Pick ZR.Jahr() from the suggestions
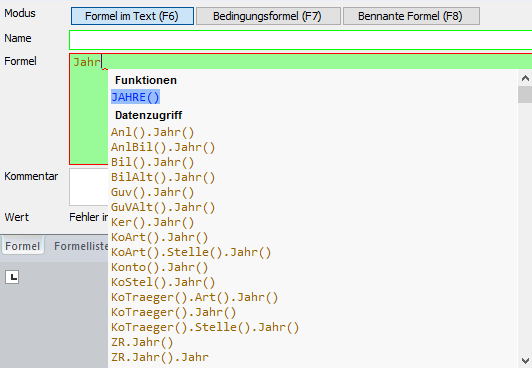 pos(142,342)
